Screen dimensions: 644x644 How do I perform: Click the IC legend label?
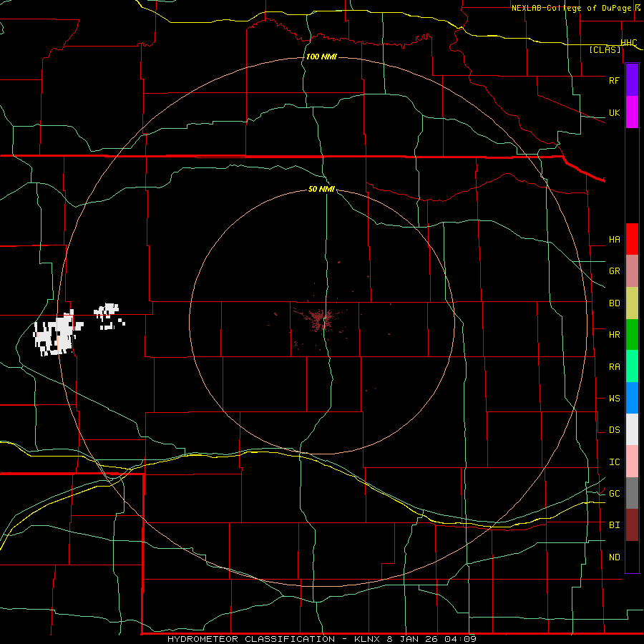click(x=614, y=462)
